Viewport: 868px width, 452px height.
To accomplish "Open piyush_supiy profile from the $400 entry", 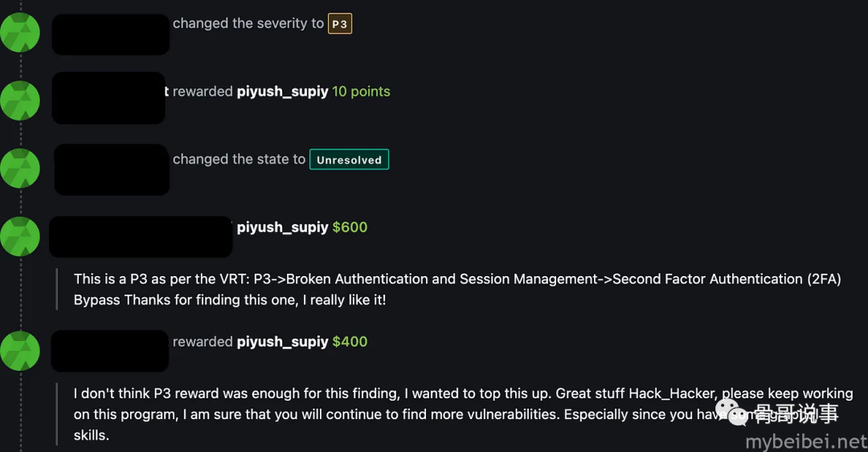I will click(x=282, y=342).
